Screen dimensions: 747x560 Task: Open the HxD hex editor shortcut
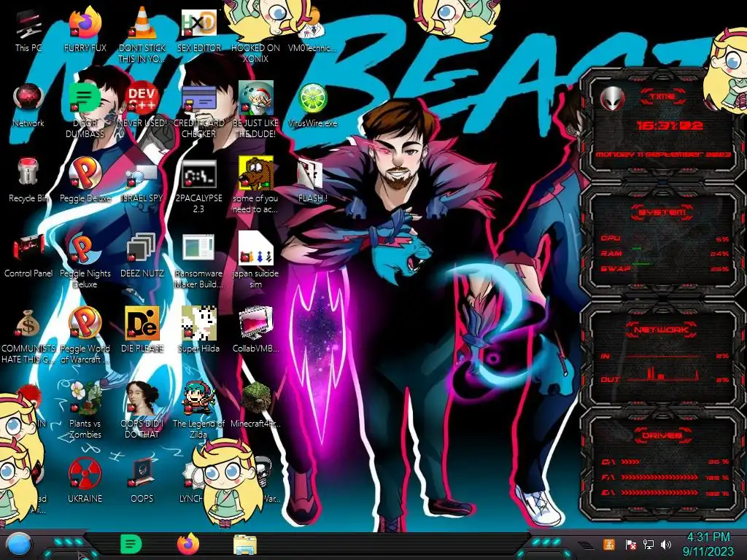click(x=198, y=31)
